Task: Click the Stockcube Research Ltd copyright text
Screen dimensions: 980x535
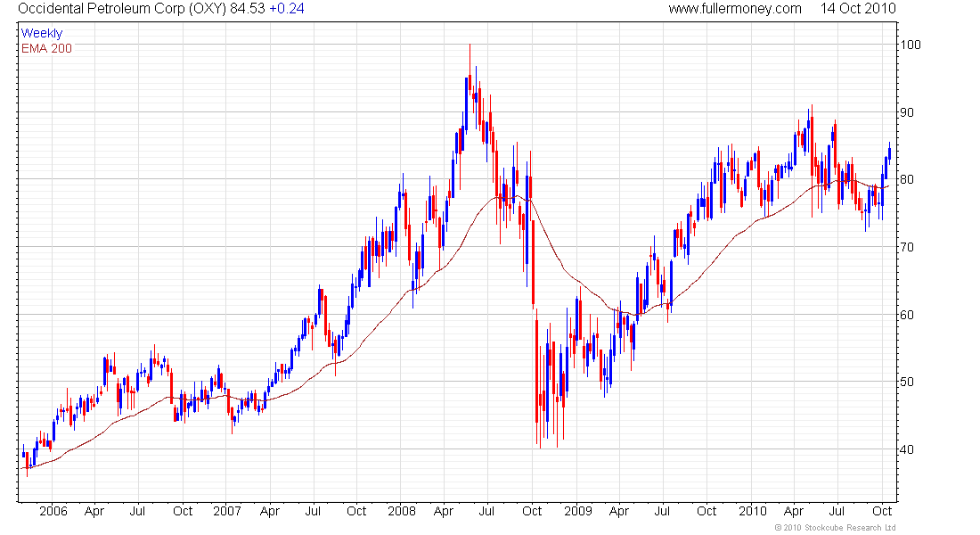Action: tap(835, 528)
